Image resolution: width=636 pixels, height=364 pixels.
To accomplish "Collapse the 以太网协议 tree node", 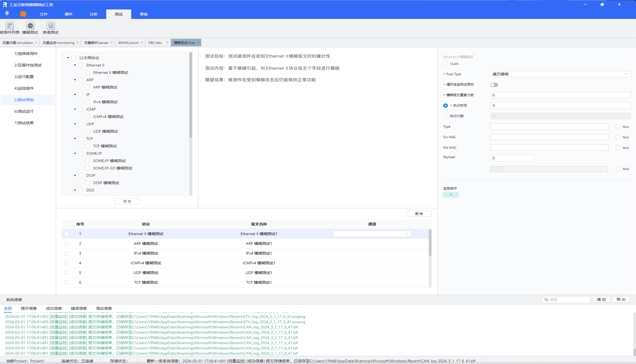I will point(68,58).
